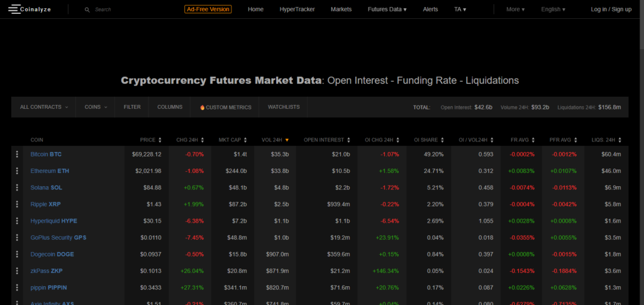Open the Solana row three-dot menu
The height and width of the screenshot is (305, 644).
(x=18, y=187)
